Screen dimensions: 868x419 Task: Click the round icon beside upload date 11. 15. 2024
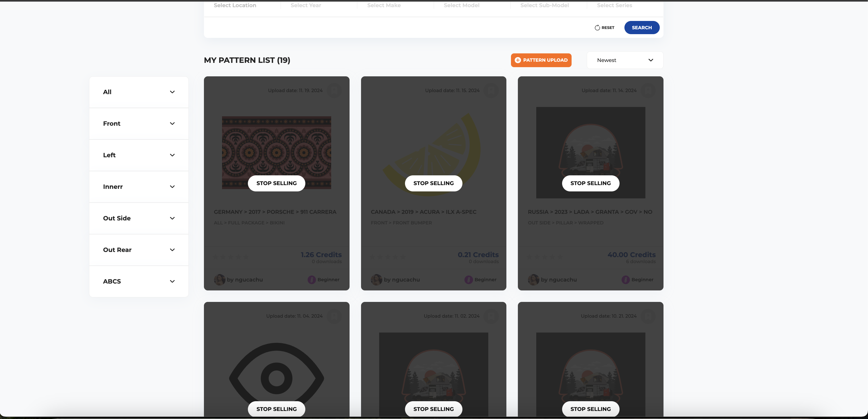[491, 90]
